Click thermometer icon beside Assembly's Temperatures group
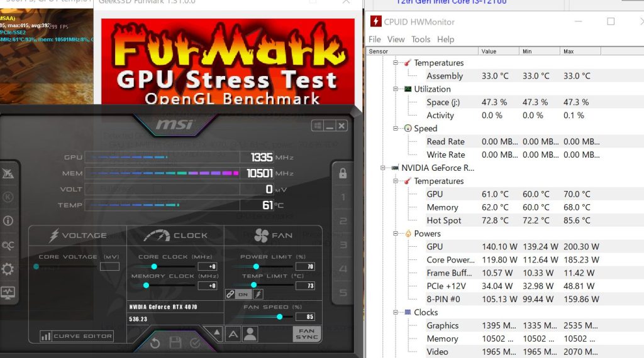The image size is (644, 358). pos(408,63)
